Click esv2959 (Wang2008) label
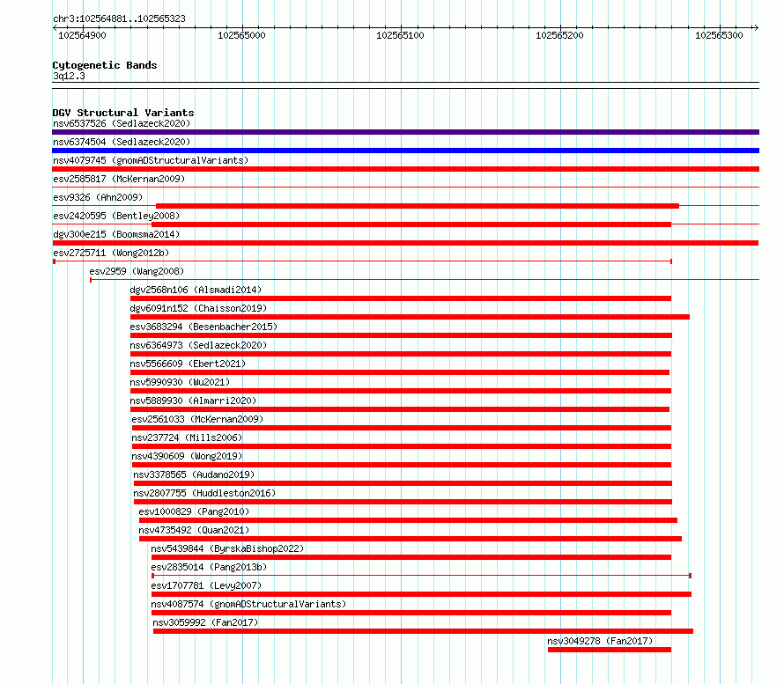 pyautogui.click(x=137, y=271)
